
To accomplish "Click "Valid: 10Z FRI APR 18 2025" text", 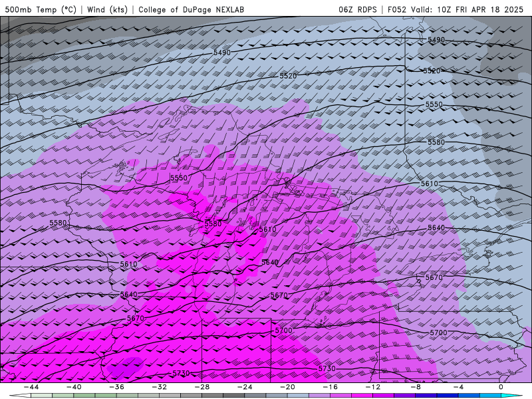I will [467, 9].
